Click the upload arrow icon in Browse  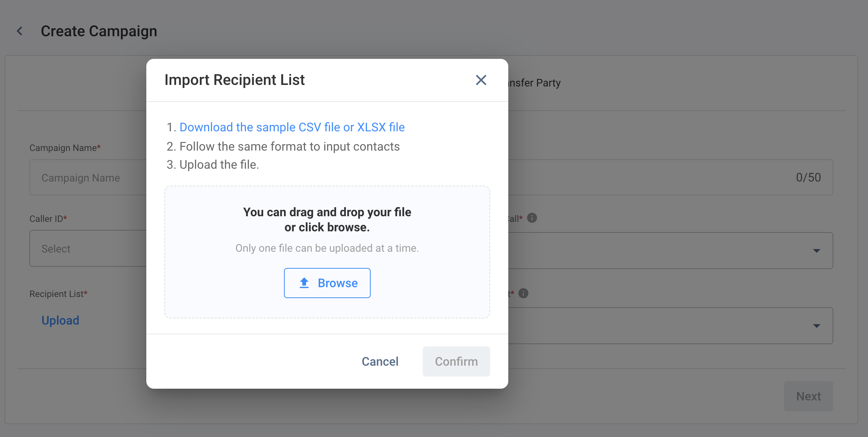click(304, 283)
